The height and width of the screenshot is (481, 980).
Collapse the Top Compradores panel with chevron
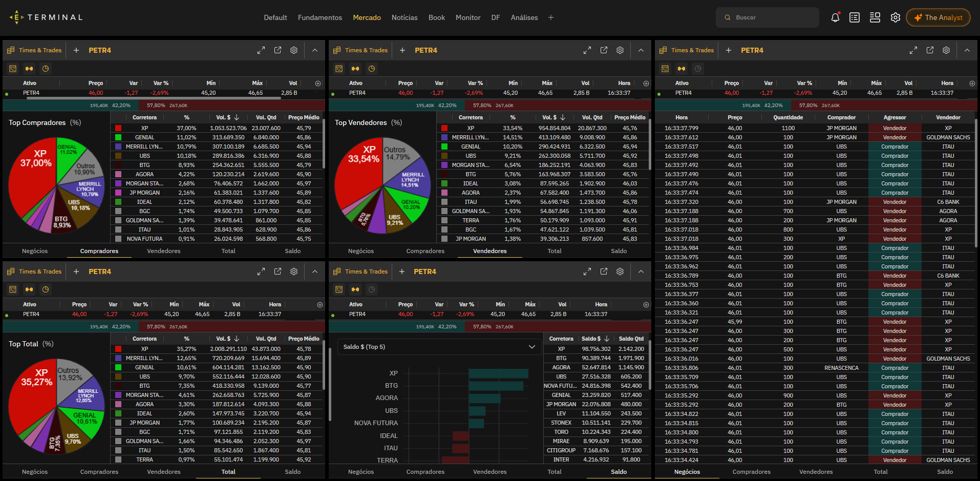[x=315, y=50]
